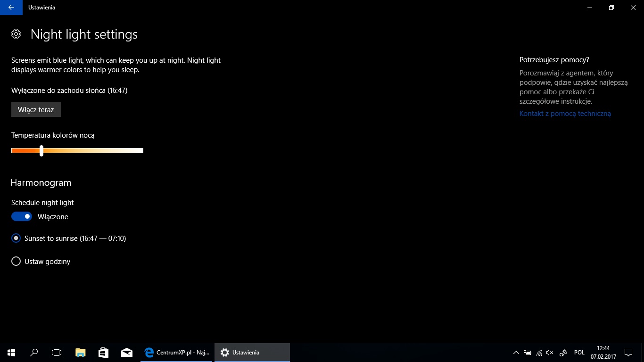The width and height of the screenshot is (644, 362).
Task: Open Kontakt z pomocą techniczną link
Action: pyautogui.click(x=565, y=114)
